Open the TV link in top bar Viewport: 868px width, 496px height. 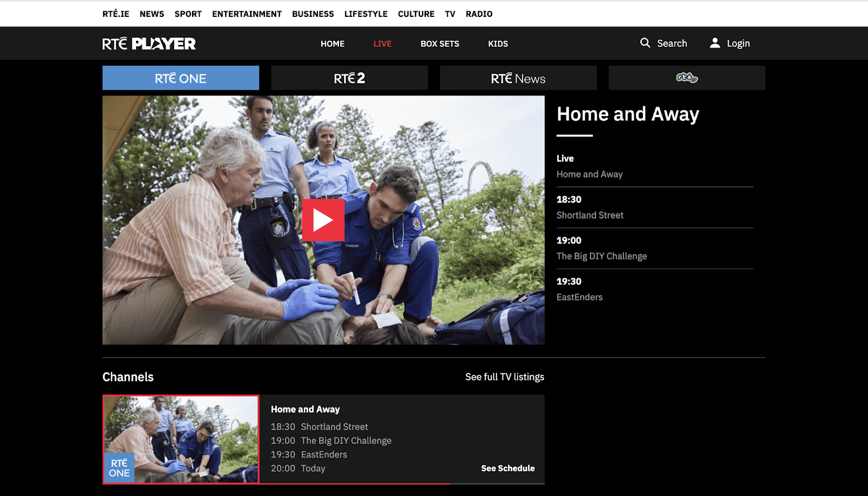tap(450, 14)
